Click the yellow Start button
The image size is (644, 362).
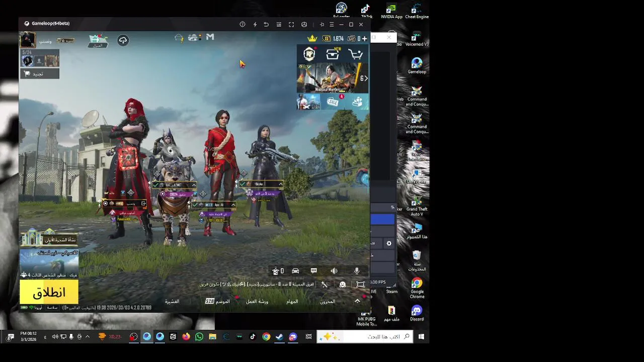pyautogui.click(x=49, y=293)
